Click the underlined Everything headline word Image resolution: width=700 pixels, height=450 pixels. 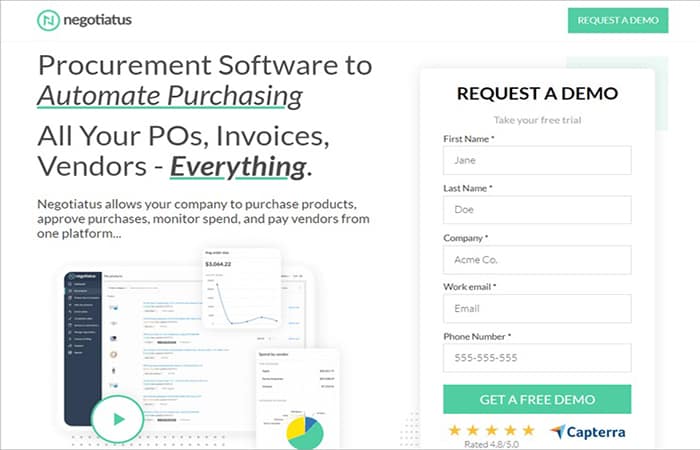click(238, 167)
